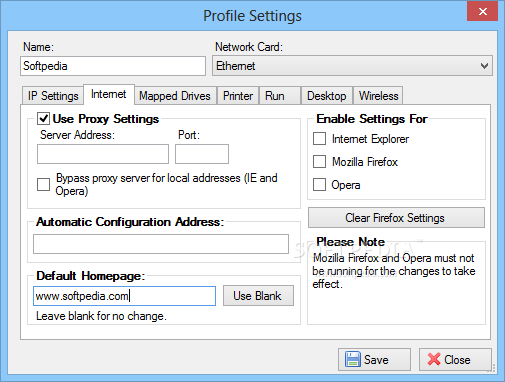The image size is (505, 382).
Task: Tick the Internet Explorer checkbox
Action: (319, 139)
